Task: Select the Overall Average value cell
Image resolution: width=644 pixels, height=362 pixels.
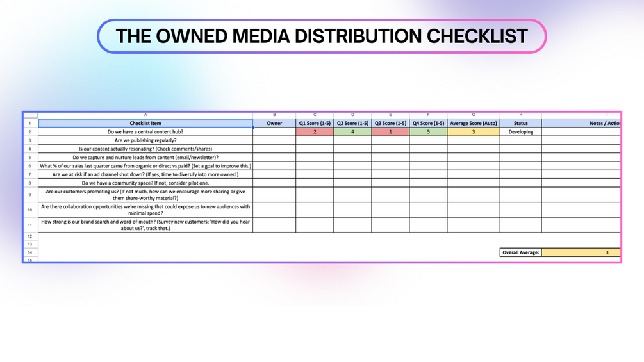Action: [581, 252]
